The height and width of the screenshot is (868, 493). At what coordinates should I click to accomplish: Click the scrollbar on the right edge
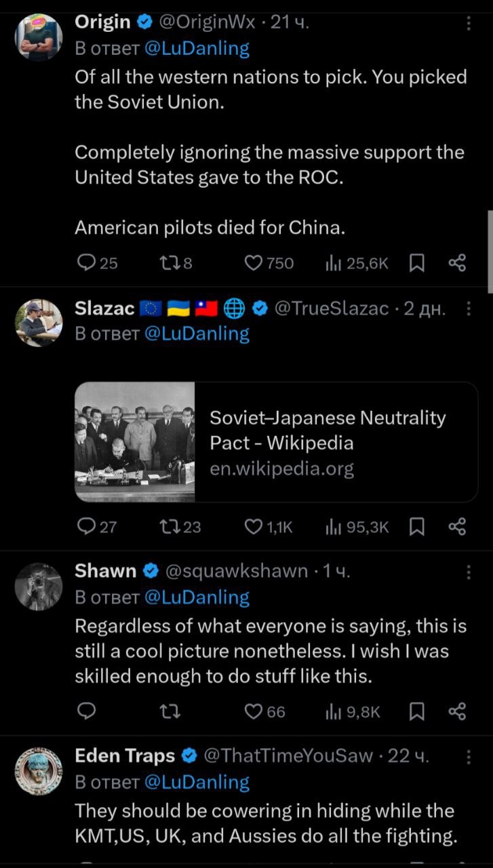click(490, 251)
